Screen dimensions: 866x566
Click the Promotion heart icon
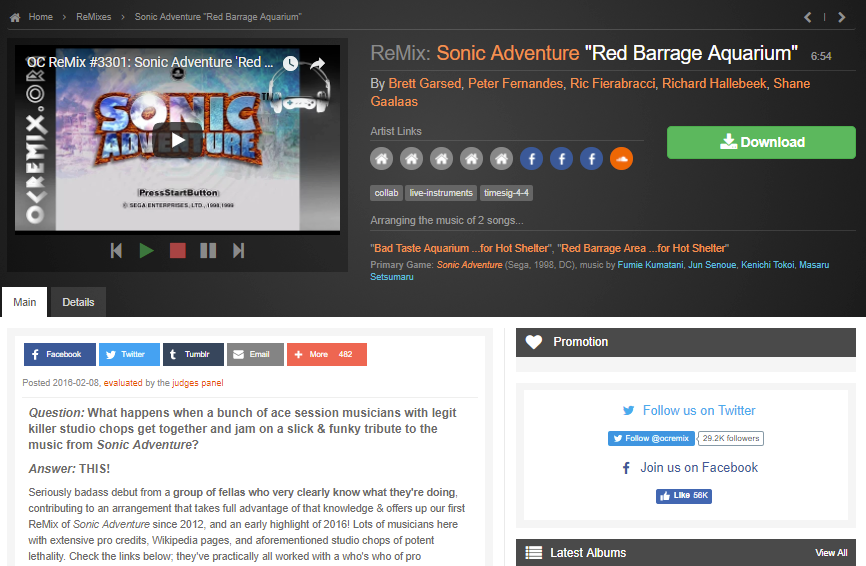tap(534, 342)
